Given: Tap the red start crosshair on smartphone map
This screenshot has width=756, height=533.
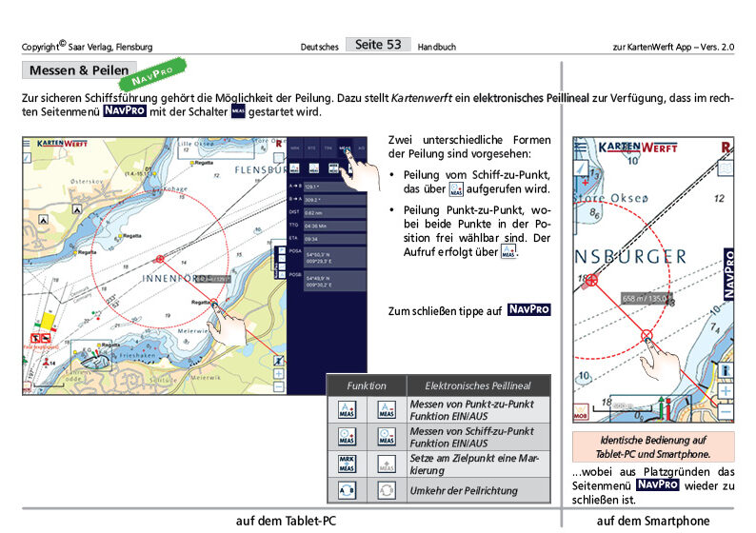Looking at the screenshot, I should [x=591, y=280].
